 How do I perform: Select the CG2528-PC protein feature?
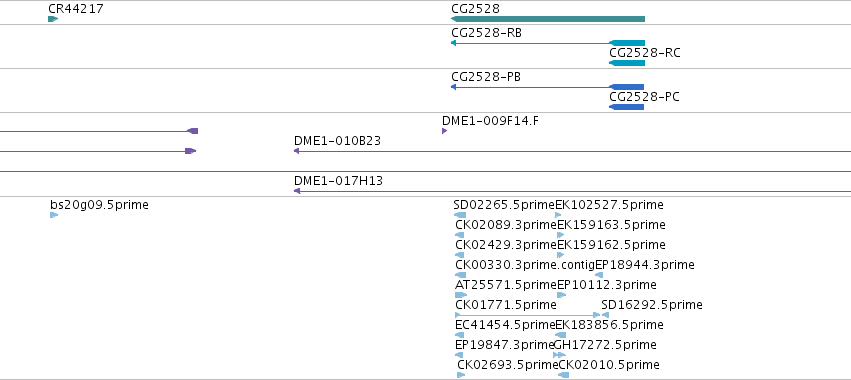[x=626, y=107]
